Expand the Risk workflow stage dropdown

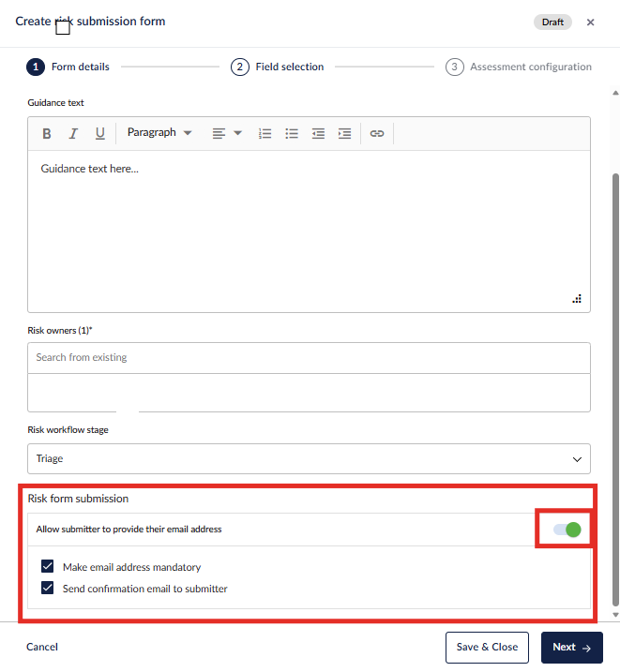point(309,459)
